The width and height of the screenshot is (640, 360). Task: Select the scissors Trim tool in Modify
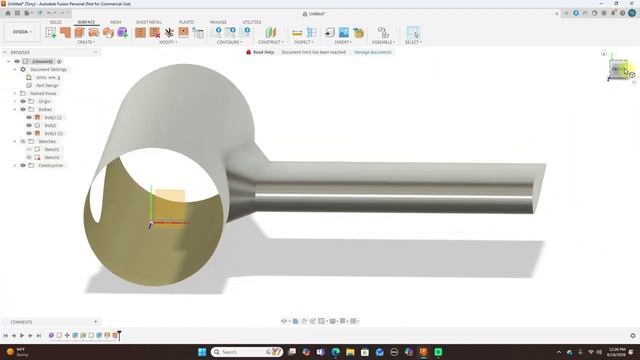(x=169, y=33)
